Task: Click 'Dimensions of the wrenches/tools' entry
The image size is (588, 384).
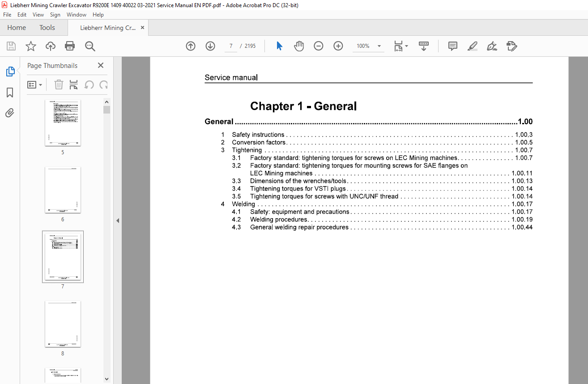Action: [298, 181]
